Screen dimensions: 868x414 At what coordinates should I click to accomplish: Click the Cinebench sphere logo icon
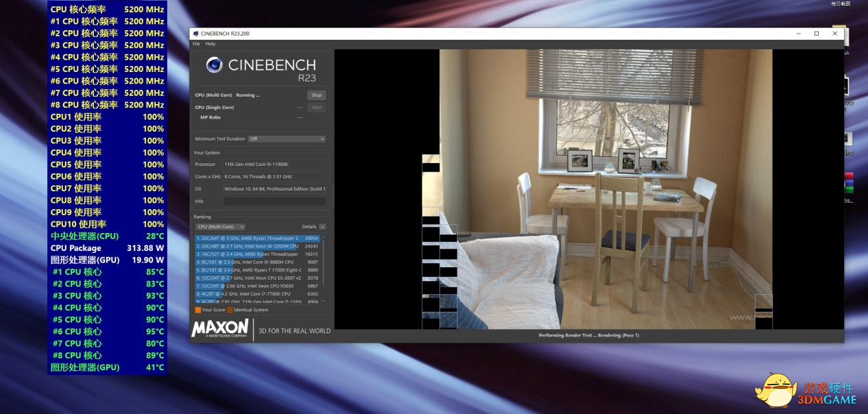[x=214, y=65]
